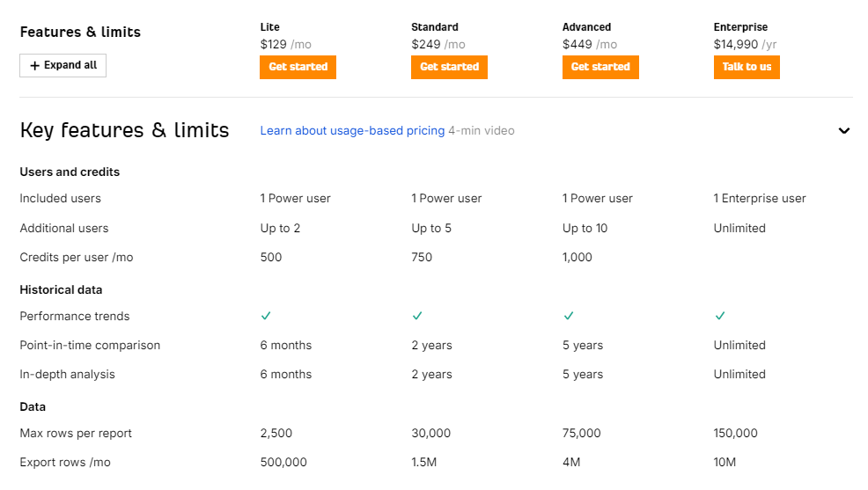The width and height of the screenshot is (868, 490).
Task: Click the Max rows per report label
Action: (76, 433)
